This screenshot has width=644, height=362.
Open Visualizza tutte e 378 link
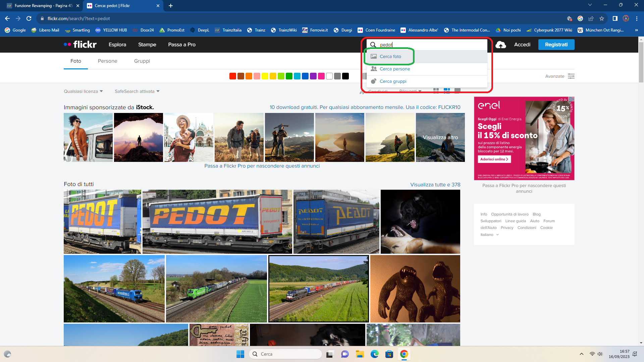tap(435, 185)
